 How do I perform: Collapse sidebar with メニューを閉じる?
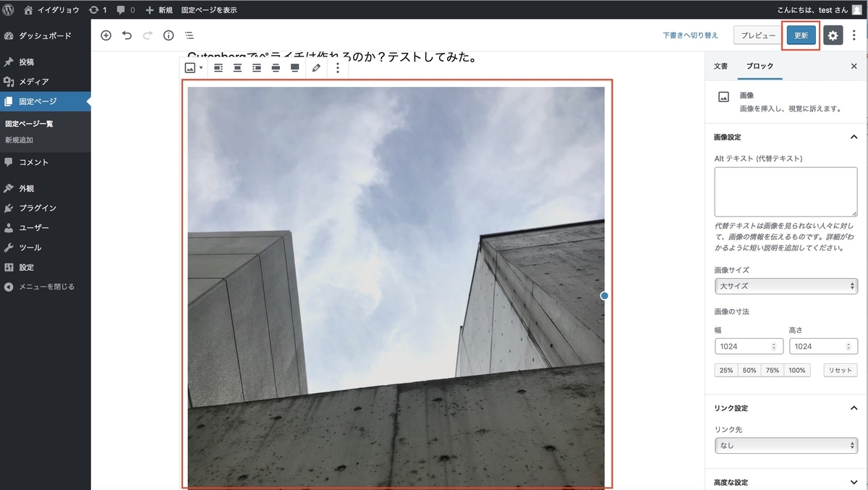pyautogui.click(x=45, y=287)
